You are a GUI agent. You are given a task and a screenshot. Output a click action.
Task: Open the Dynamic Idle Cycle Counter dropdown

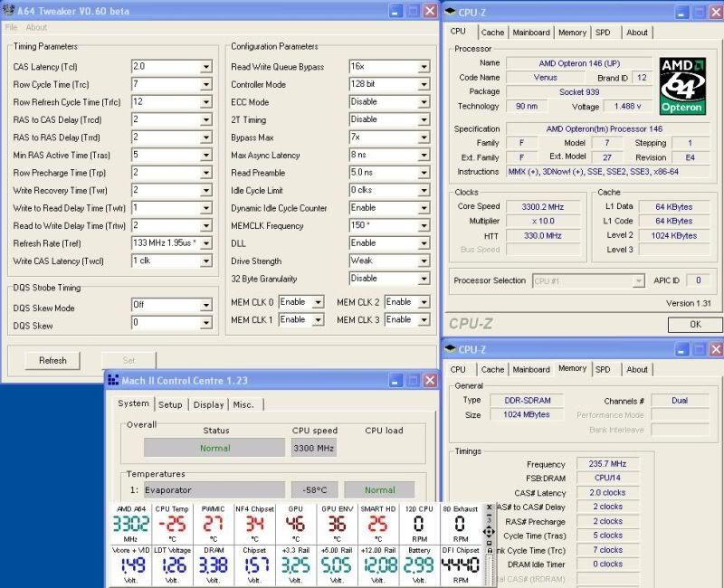[x=424, y=208]
